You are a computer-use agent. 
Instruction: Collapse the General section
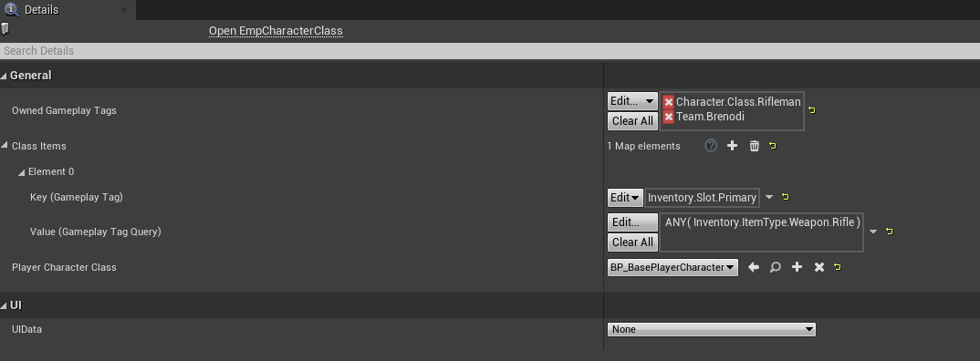pyautogui.click(x=5, y=76)
